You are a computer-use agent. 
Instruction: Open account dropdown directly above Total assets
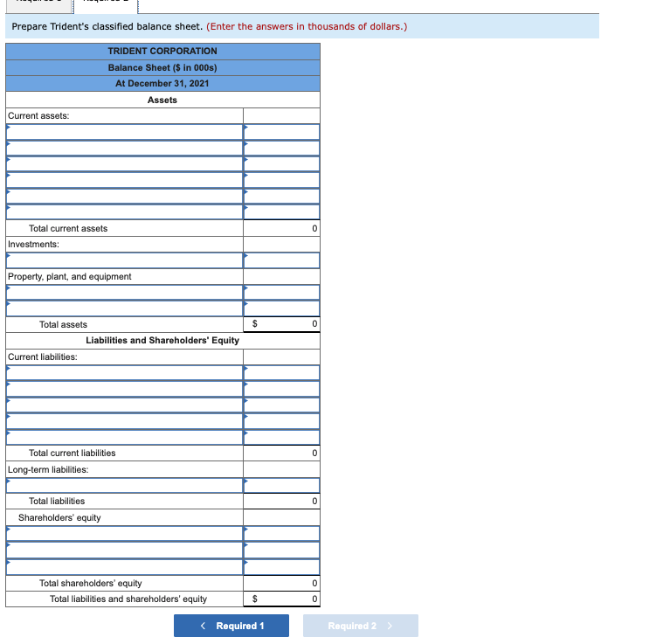tap(124, 308)
